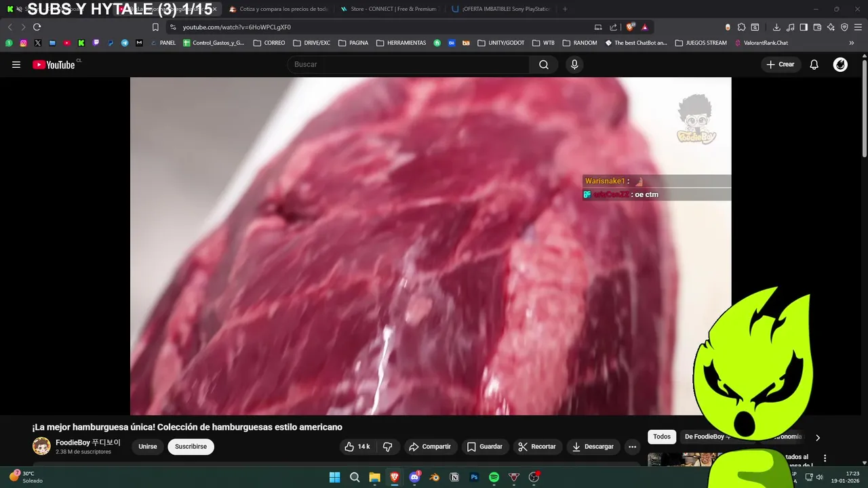Open the browser main menu icon
This screenshot has width=868, height=488.
pyautogui.click(x=858, y=27)
